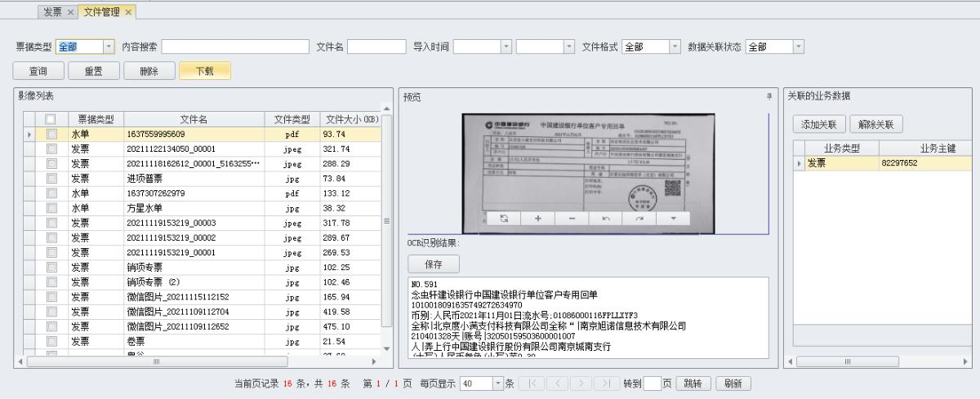Tick the checkbox for 进项普票 row
The image size is (980, 399).
point(51,178)
